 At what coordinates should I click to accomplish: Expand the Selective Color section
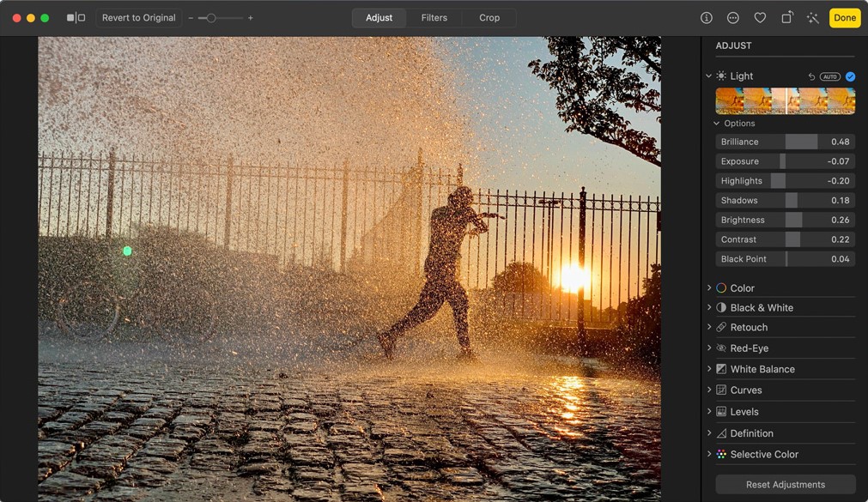tap(709, 455)
